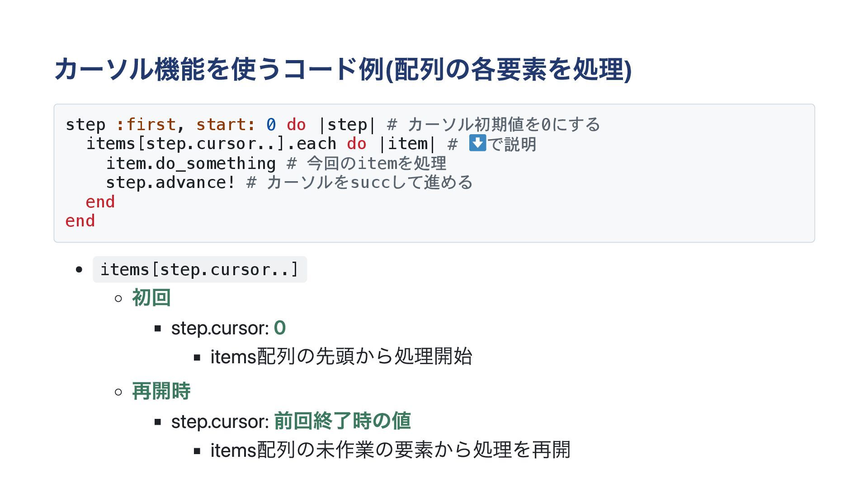The width and height of the screenshot is (868, 488).
Task: Click the green 再開時 heading
Action: (x=161, y=391)
